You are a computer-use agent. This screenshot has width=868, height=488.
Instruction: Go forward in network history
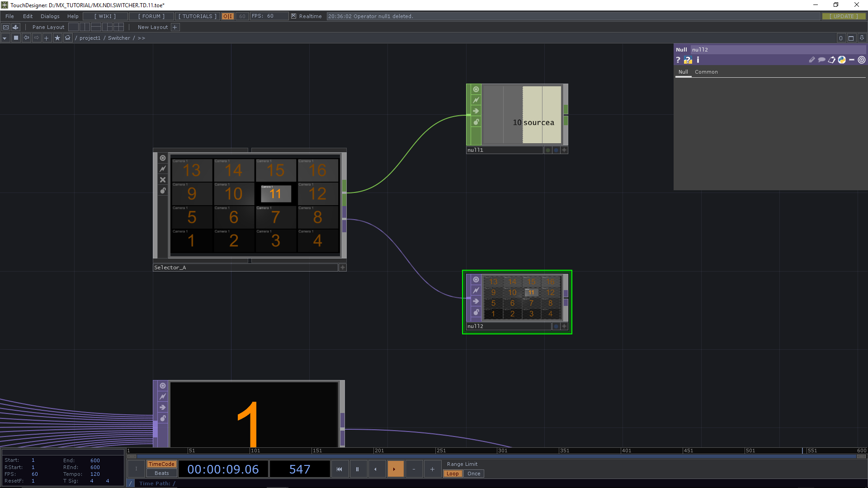[37, 38]
